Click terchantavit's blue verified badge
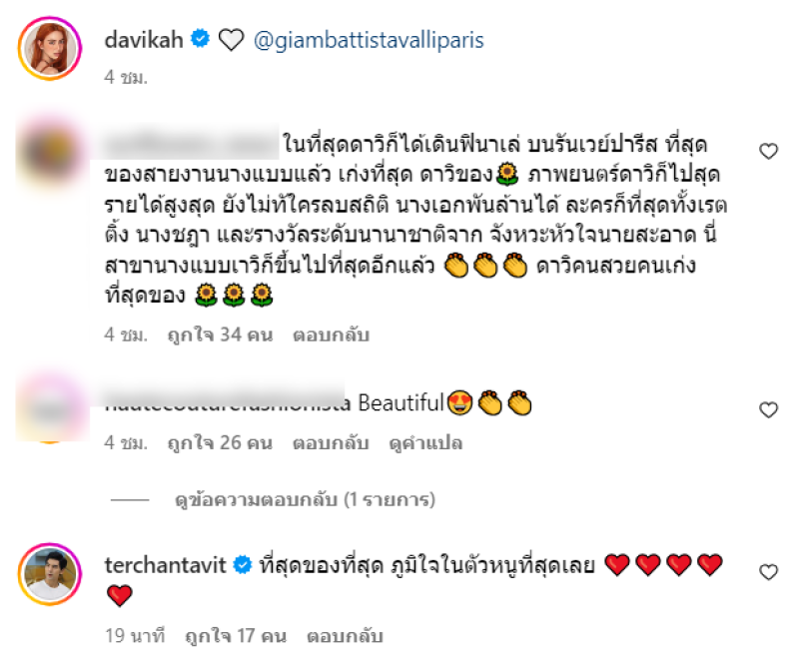 243,564
